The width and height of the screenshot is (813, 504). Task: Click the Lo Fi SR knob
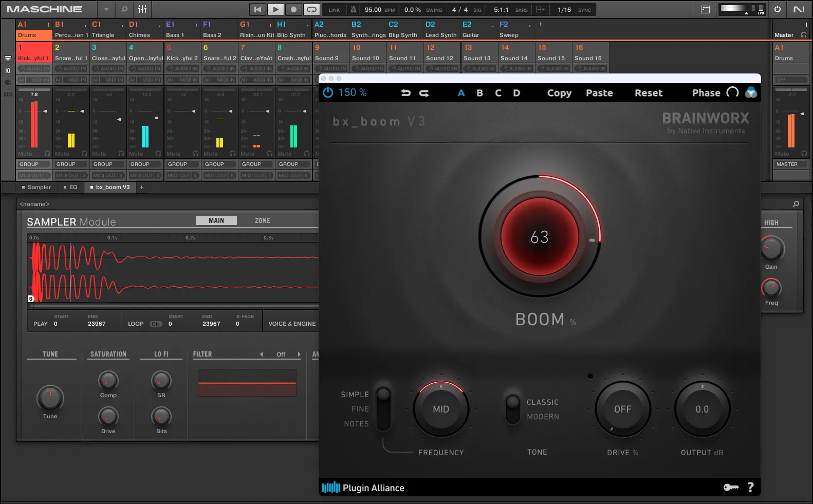coord(161,381)
